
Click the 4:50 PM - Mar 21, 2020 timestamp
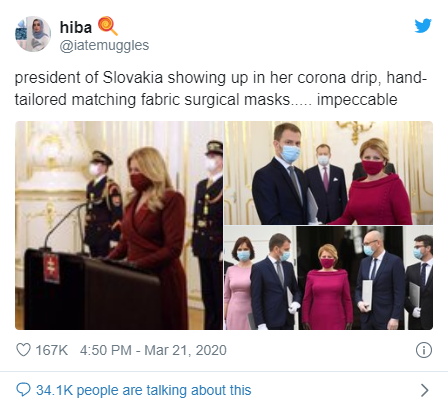(x=153, y=350)
